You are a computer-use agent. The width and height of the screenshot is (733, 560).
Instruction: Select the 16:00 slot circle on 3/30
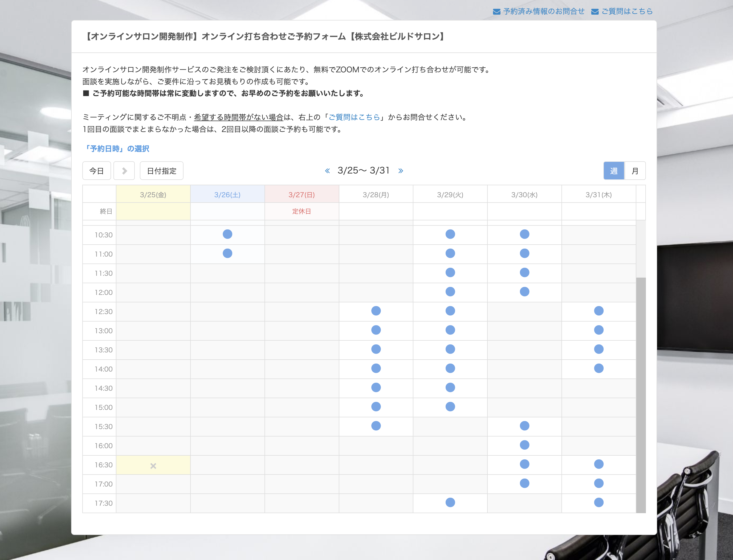tap(524, 445)
